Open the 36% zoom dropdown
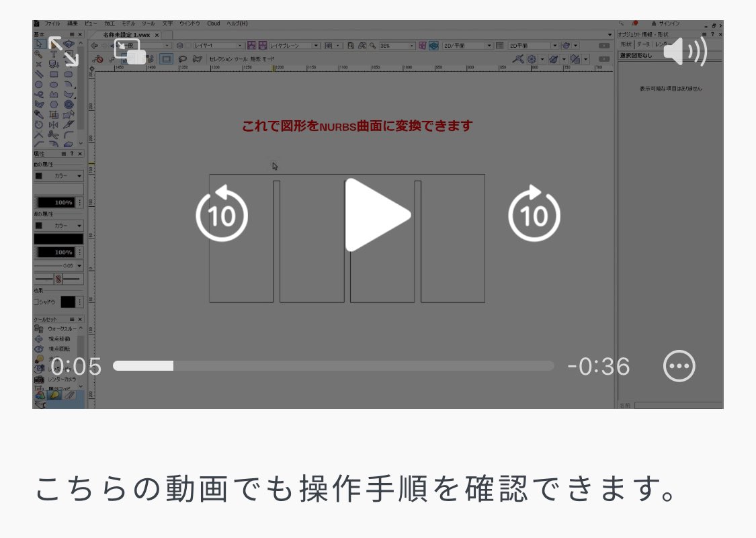The height and width of the screenshot is (538, 756). [396, 45]
